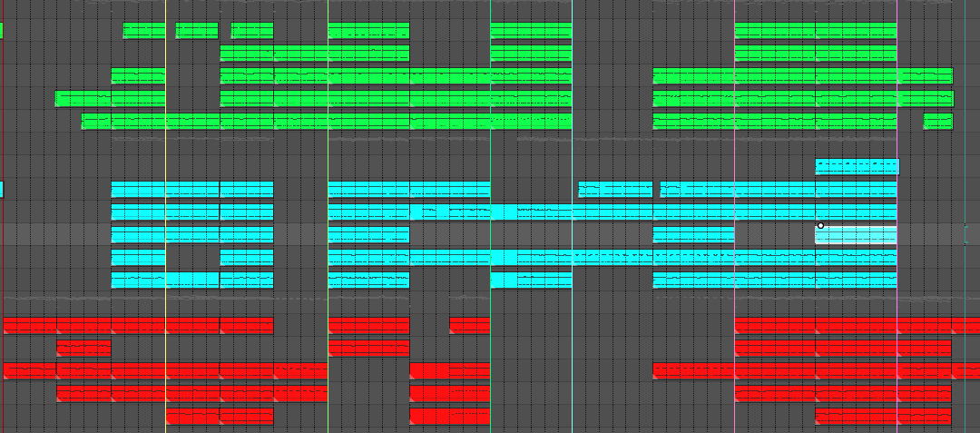Image resolution: width=980 pixels, height=433 pixels.
Task: Select the leftmost clip in second green row
Action: 247,53
